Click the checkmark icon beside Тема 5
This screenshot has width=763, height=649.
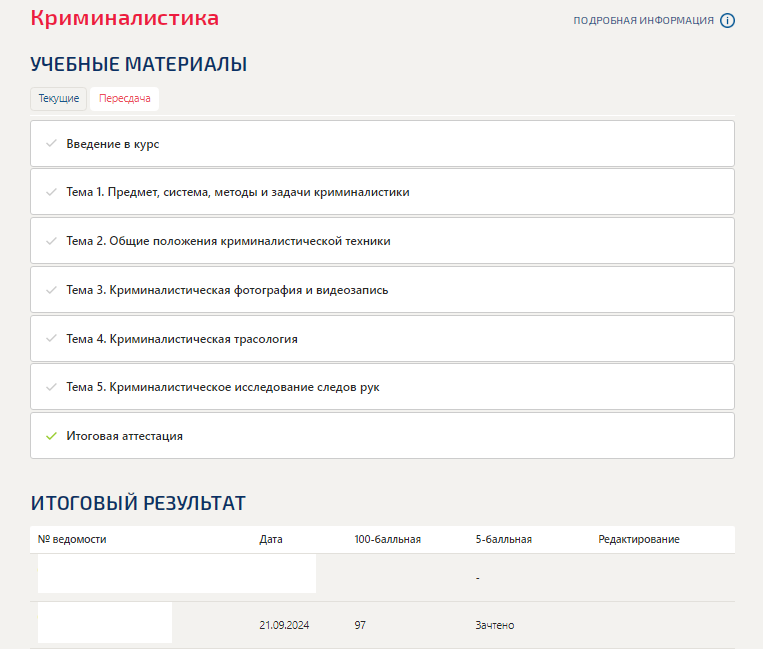click(51, 387)
